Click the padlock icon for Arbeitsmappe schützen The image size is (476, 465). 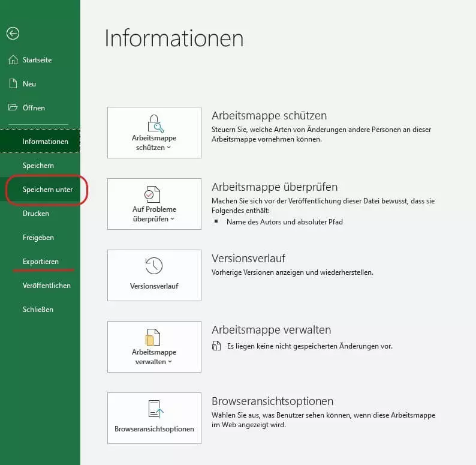click(x=154, y=123)
